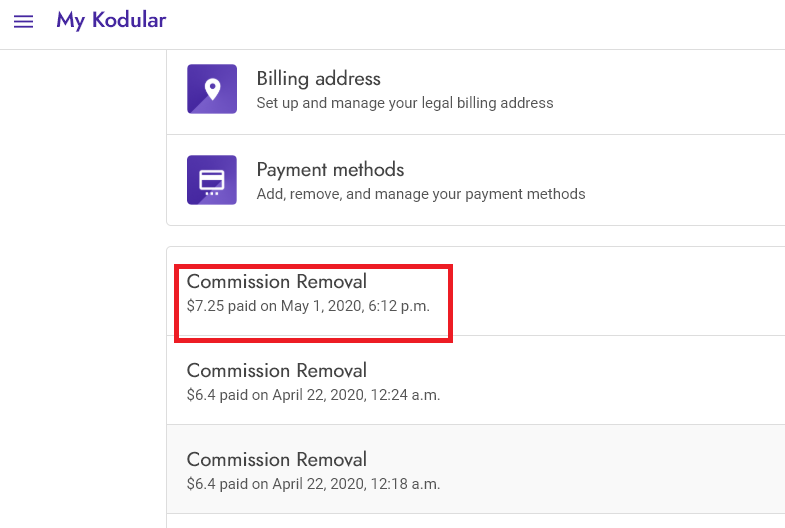Viewport: 785px width, 528px height.
Task: Select 'Add, remove, and manage your payment methods'
Action: (421, 194)
